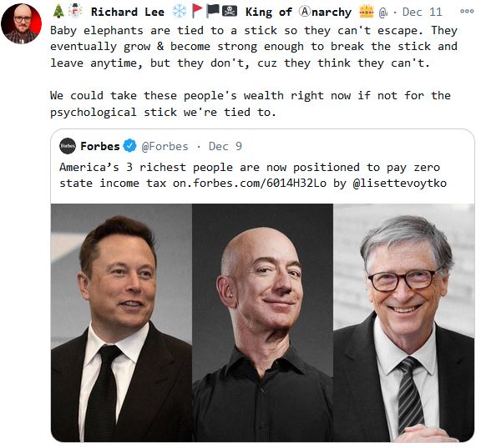Follow the on.forbes.com/6014H32Lo link

pos(250,184)
